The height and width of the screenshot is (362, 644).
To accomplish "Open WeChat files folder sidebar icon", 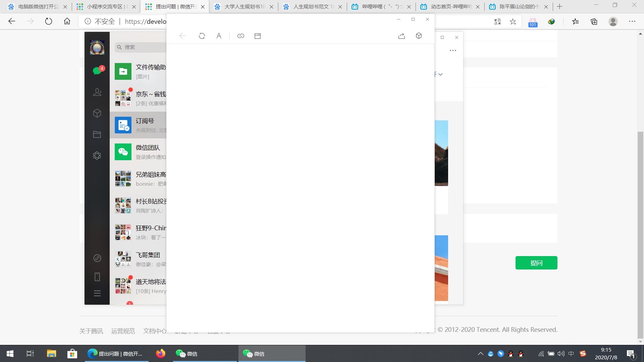I will click(97, 134).
